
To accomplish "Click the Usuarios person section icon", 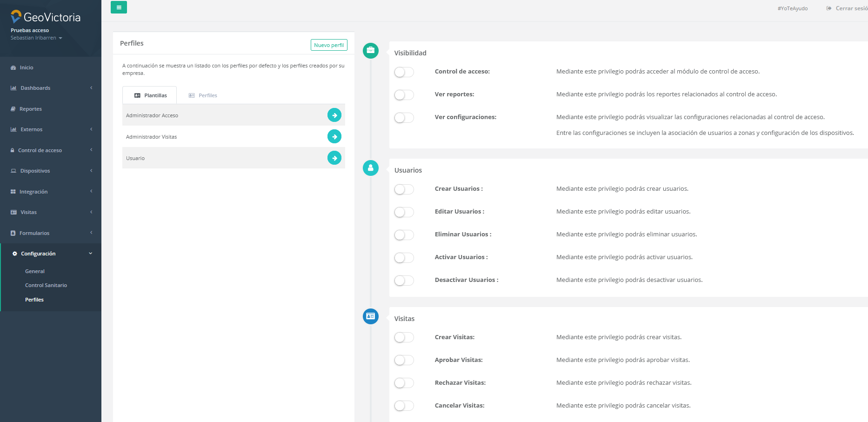I will (370, 168).
